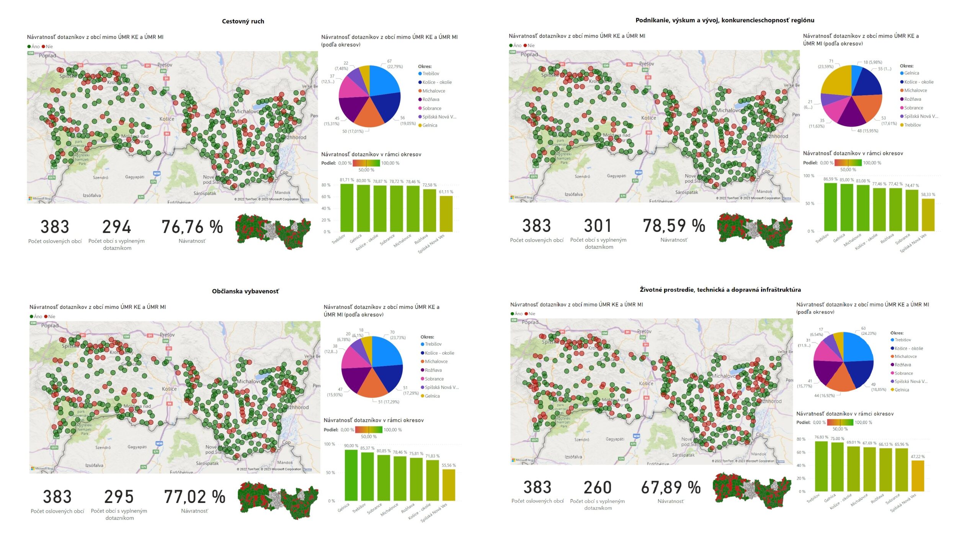Click the Gelnica legend entry in Životné prostredie pie
The height and width of the screenshot is (553, 980).
pos(900,390)
